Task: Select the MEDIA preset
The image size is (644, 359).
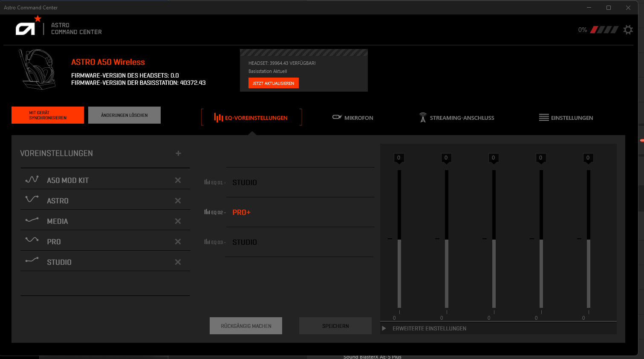Action: 105,221
